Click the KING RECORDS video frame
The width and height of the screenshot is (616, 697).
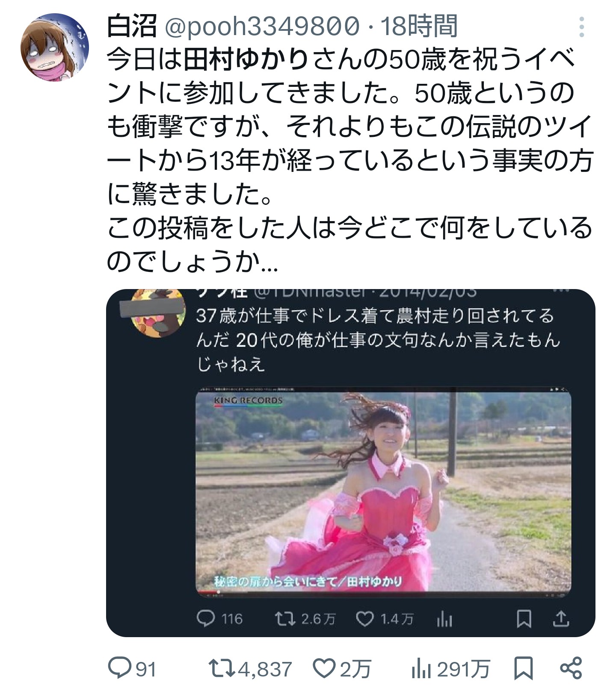tap(383, 492)
